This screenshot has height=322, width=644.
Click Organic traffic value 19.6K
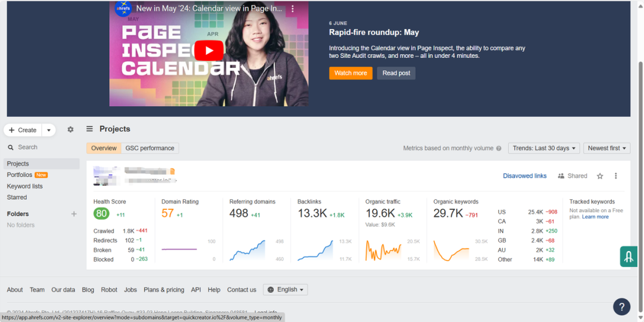tap(380, 213)
